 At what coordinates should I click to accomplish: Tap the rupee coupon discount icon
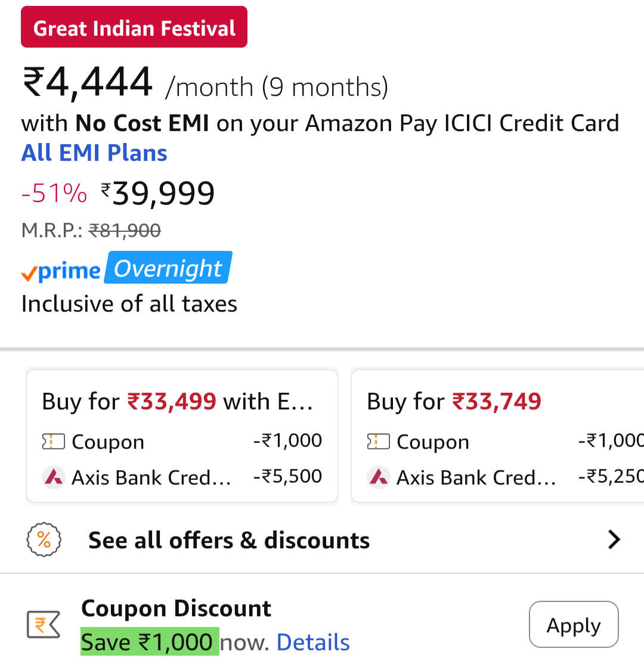pyautogui.click(x=44, y=625)
